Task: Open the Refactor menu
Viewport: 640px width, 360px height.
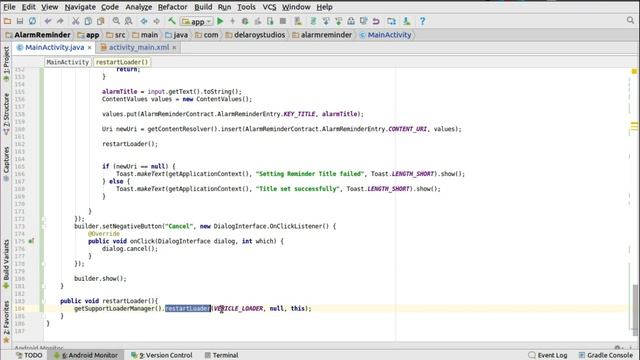Action: [173, 7]
